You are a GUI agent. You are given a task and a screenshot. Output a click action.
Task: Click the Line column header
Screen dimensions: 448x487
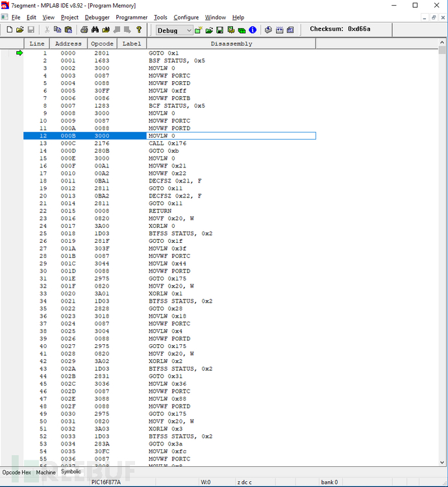point(37,44)
